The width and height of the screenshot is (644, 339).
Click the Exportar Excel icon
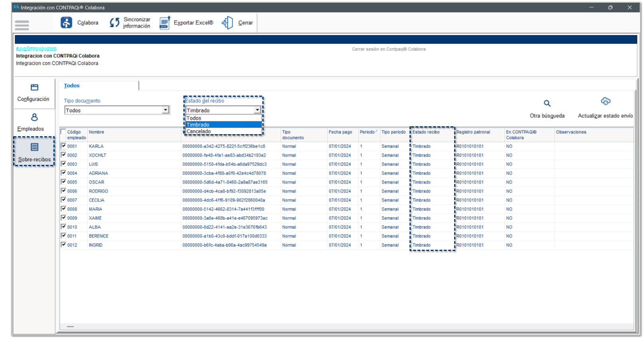(165, 23)
